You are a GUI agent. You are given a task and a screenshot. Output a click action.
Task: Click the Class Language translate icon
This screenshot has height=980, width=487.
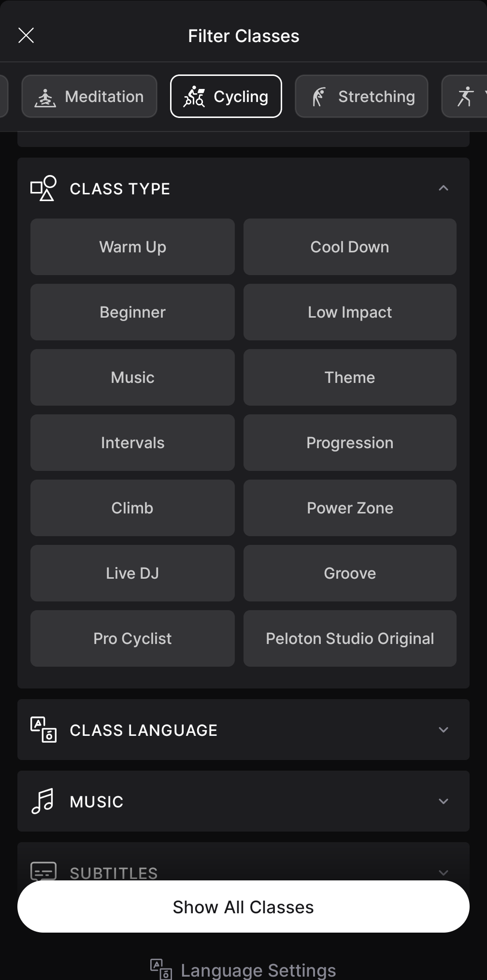(x=43, y=730)
